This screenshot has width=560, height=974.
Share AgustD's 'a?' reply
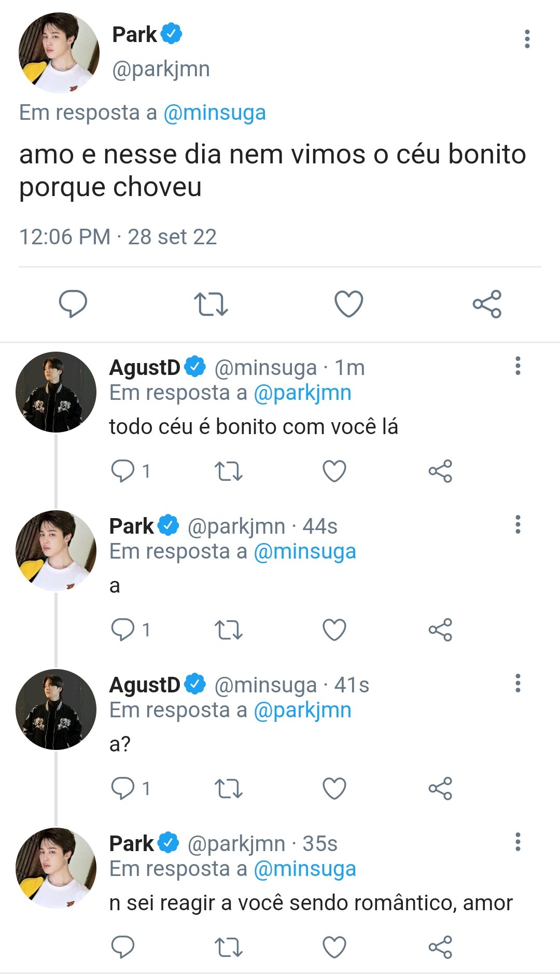coord(440,788)
